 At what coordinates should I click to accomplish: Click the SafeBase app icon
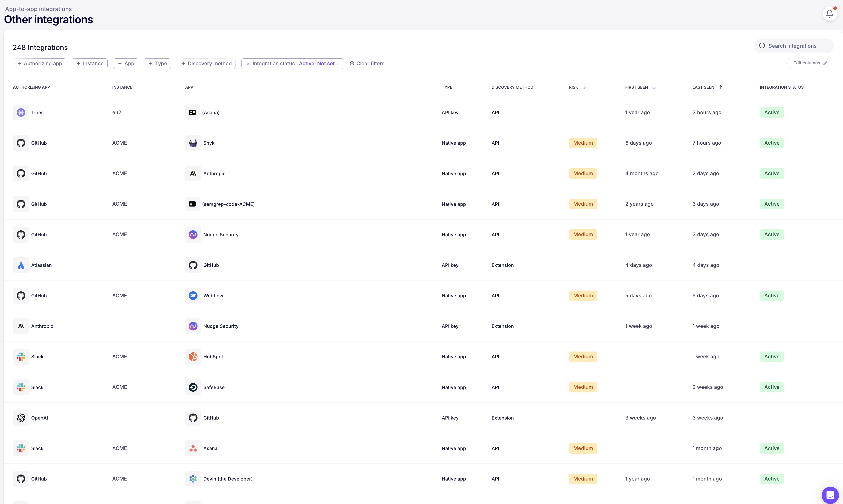pos(193,387)
